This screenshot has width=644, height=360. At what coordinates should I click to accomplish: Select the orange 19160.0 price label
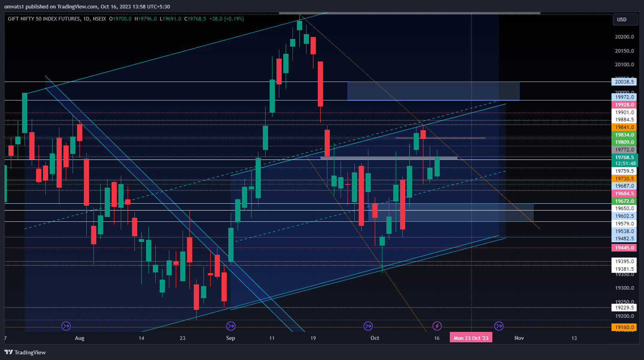click(x=624, y=327)
